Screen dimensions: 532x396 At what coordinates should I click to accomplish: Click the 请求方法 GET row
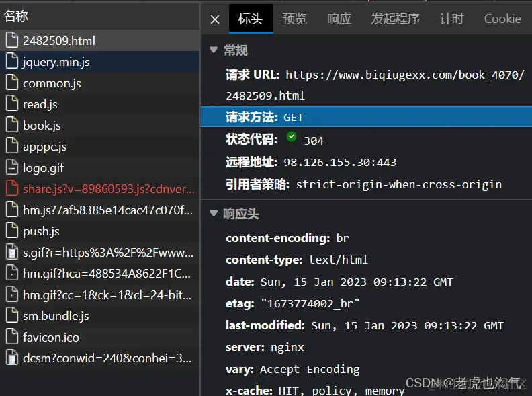(x=367, y=117)
